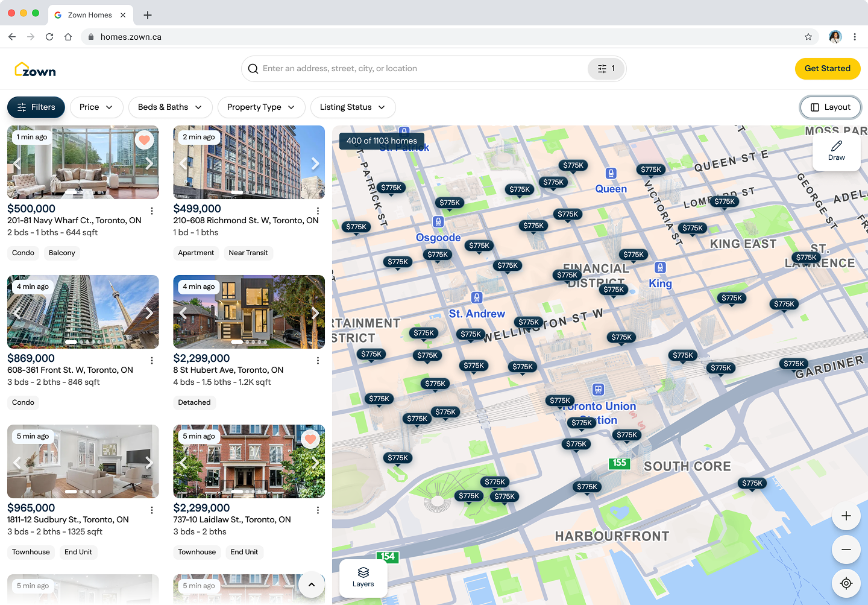Image resolution: width=868 pixels, height=605 pixels.
Task: Open the $965,000 townhouse photo
Action: click(83, 461)
